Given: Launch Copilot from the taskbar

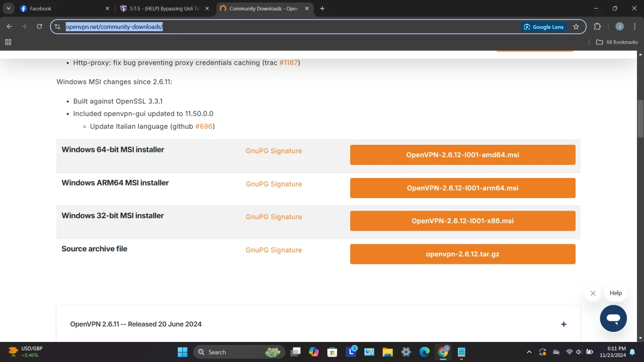Looking at the screenshot, I should [314, 352].
